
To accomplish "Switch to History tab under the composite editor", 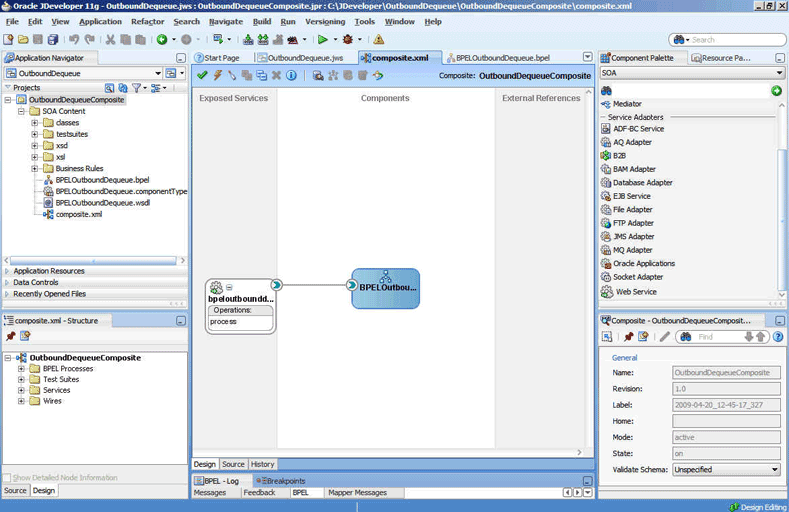I will [x=262, y=464].
